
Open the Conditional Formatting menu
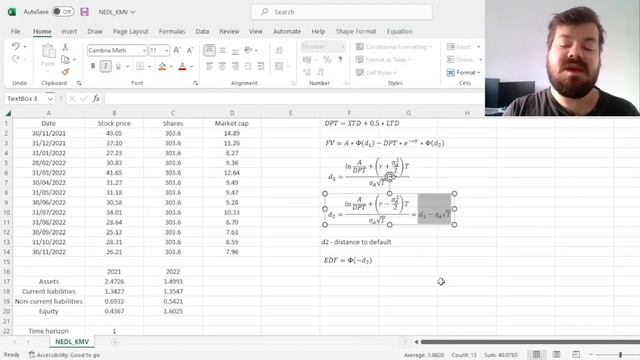point(394,47)
